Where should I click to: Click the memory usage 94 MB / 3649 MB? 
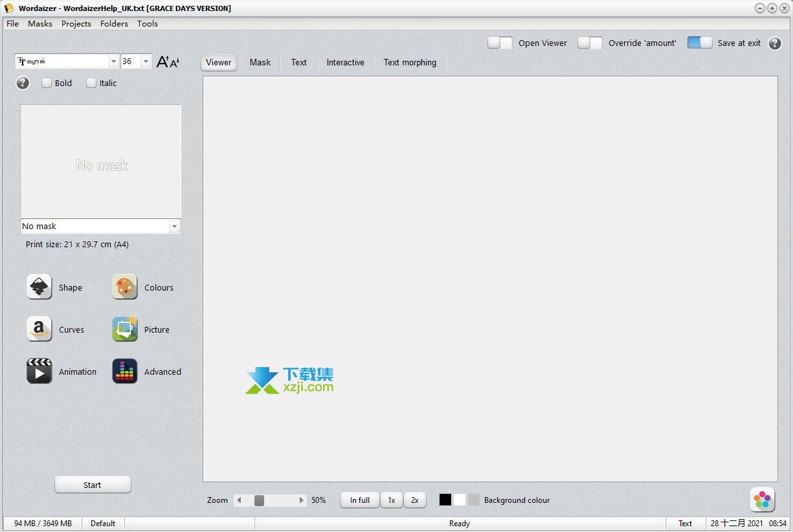click(43, 523)
